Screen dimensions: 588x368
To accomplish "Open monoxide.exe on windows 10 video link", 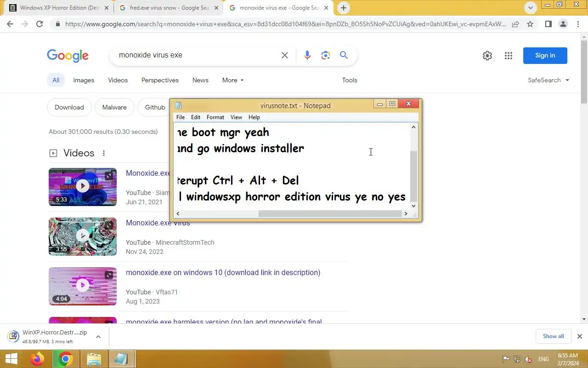I will (223, 273).
